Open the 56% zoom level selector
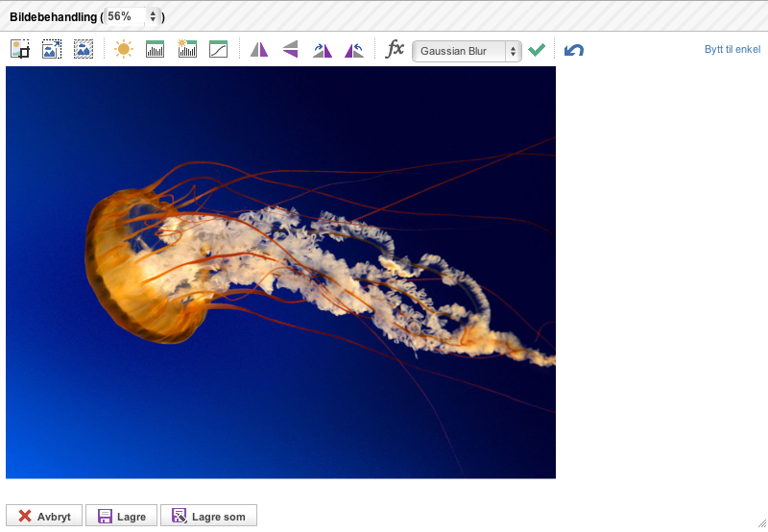The image size is (768, 532). coord(132,16)
